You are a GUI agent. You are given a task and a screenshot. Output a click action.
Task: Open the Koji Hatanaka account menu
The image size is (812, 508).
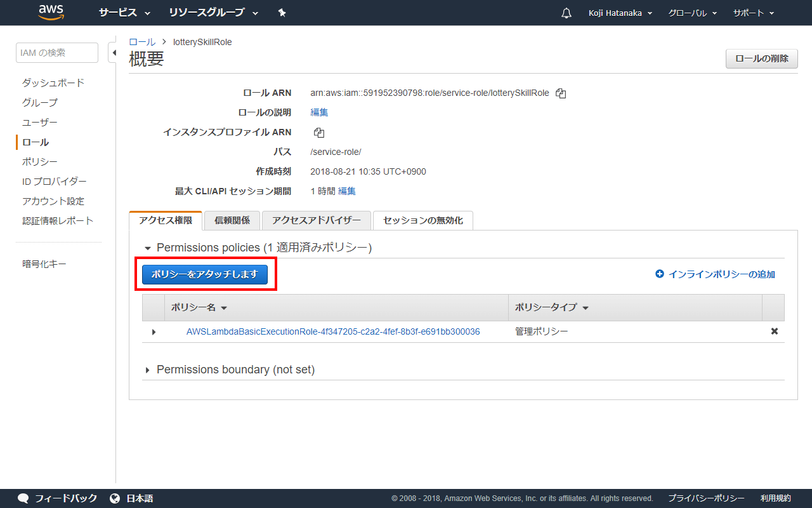pos(620,13)
